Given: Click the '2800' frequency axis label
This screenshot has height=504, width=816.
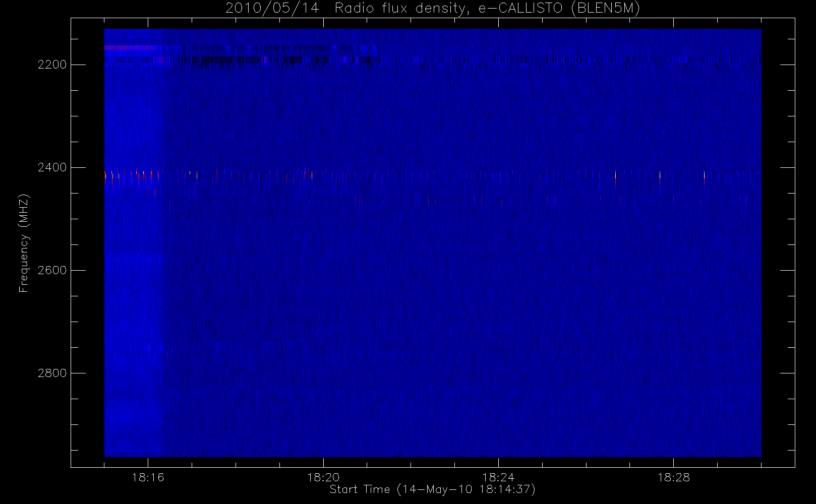Looking at the screenshot, I should pyautogui.click(x=52, y=373).
